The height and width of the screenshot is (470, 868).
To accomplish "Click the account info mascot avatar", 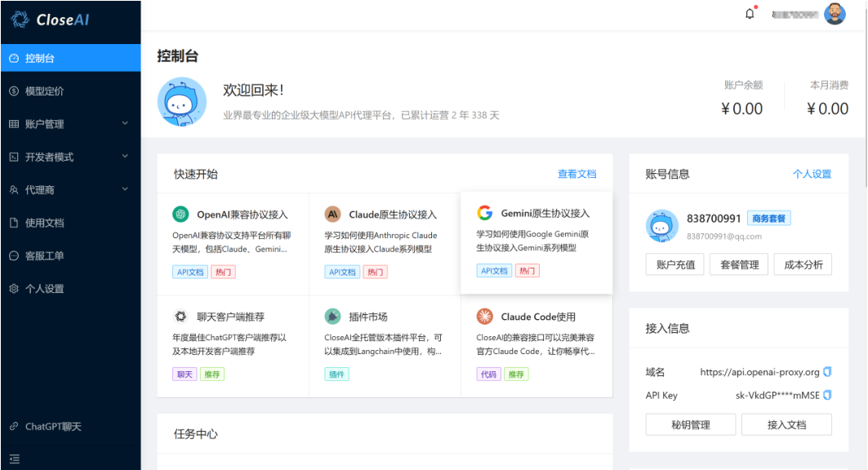I will pos(661,225).
